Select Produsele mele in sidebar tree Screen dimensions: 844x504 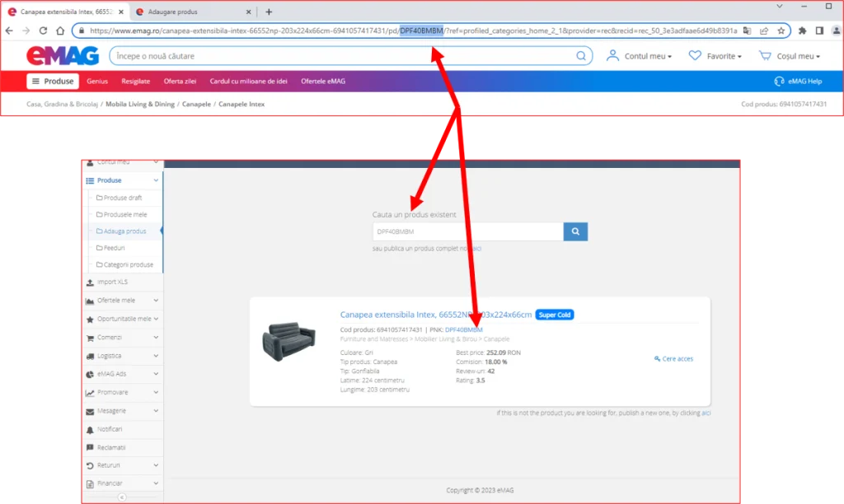pyautogui.click(x=125, y=214)
